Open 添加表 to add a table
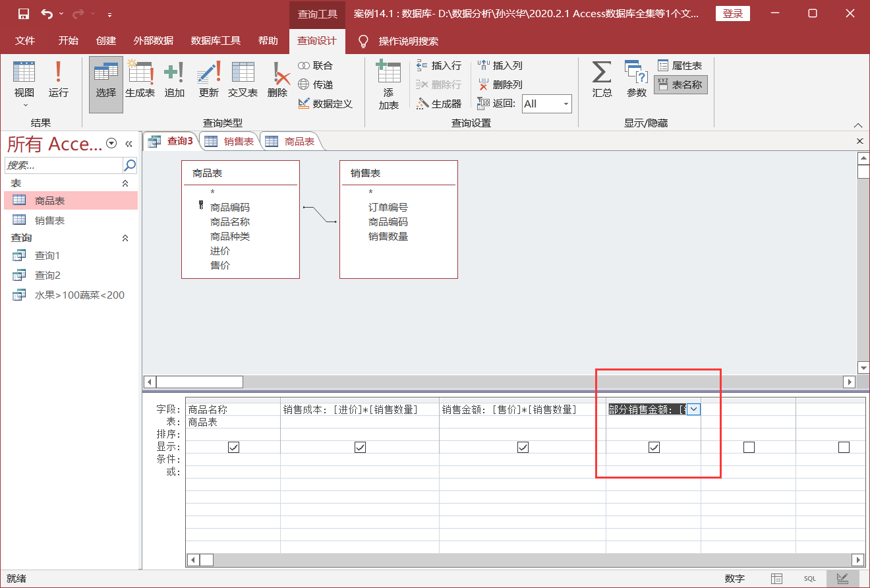 pyautogui.click(x=388, y=84)
